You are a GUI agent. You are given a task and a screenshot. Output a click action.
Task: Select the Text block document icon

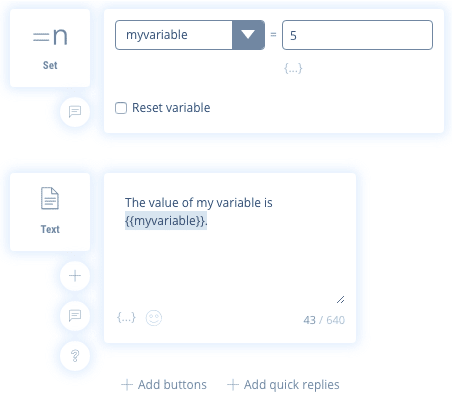click(x=50, y=198)
